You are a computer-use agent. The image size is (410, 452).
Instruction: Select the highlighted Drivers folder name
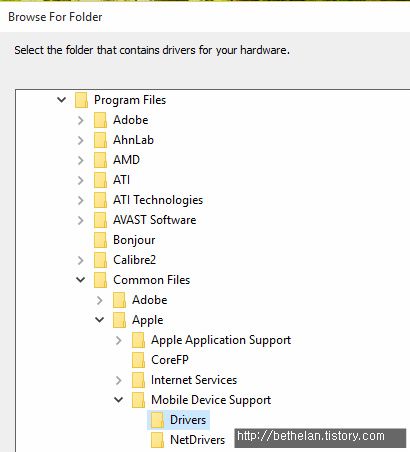pos(188,420)
